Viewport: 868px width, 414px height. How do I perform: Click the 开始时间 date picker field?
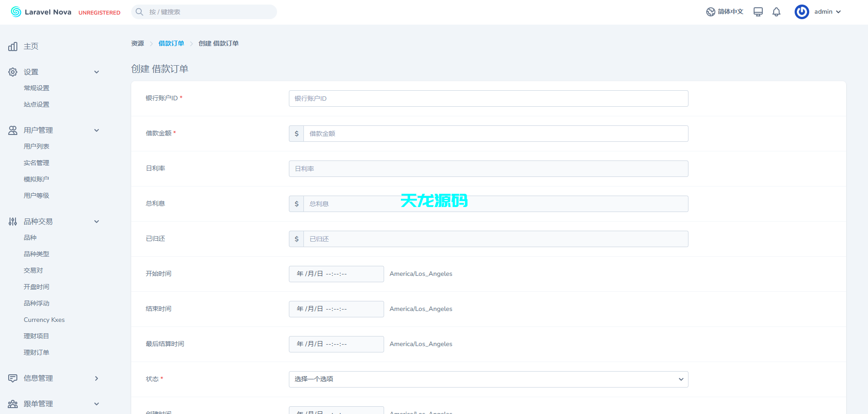[336, 274]
